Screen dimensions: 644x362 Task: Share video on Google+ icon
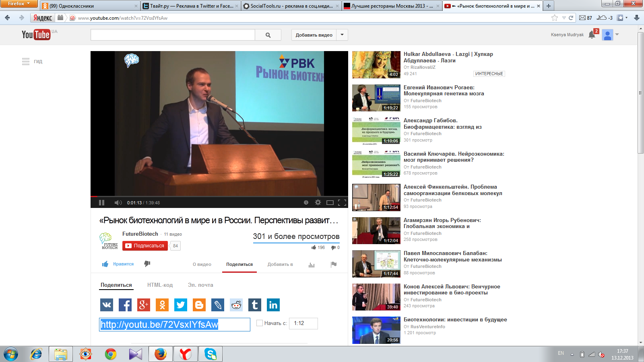pos(144,305)
